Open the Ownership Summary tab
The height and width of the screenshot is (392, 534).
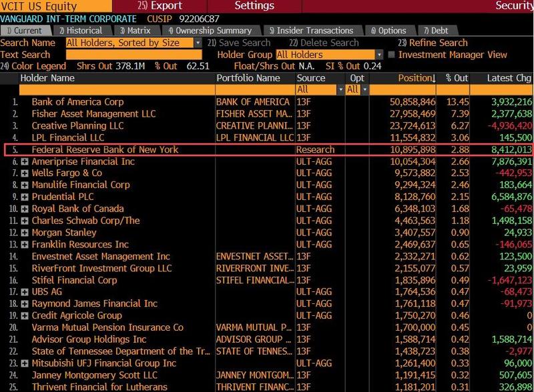click(210, 31)
